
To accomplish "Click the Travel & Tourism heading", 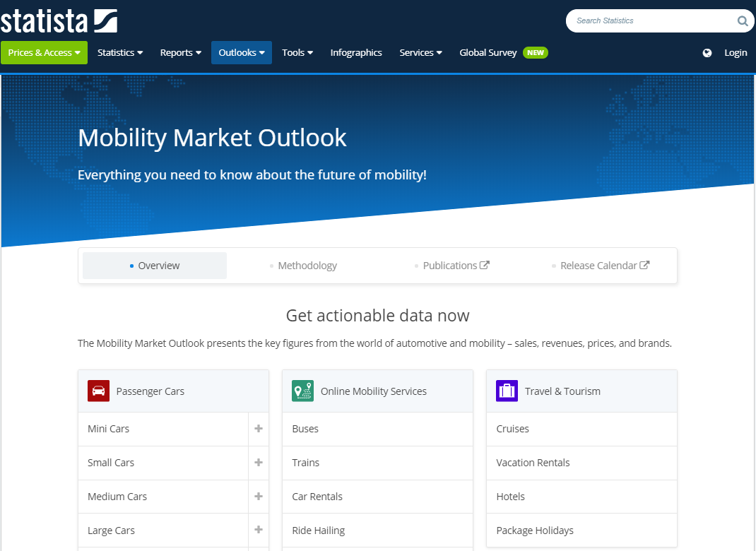I will point(562,391).
